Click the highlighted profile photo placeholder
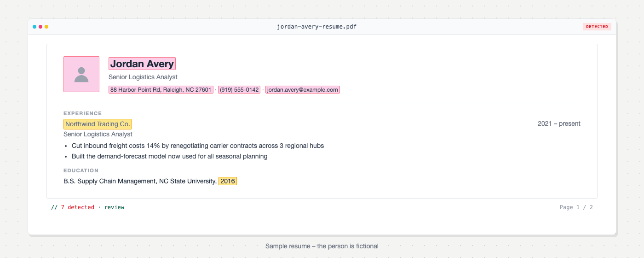This screenshot has width=644, height=258. point(81,74)
